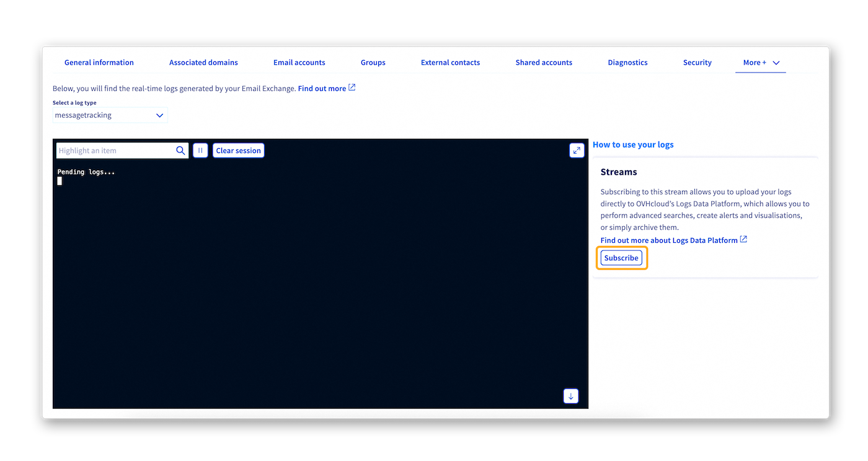Open the Shared accounts tab
Viewport: 868px width, 461px height.
[x=544, y=62]
